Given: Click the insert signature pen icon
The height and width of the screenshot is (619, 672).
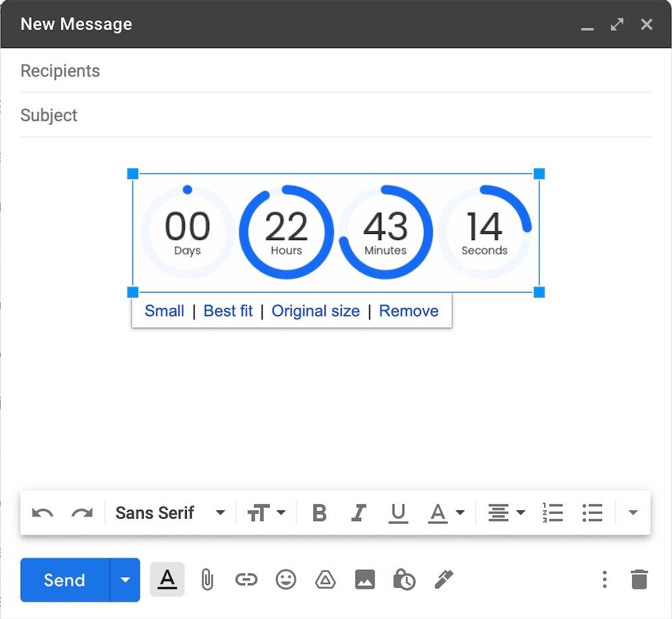Looking at the screenshot, I should coord(444,579).
